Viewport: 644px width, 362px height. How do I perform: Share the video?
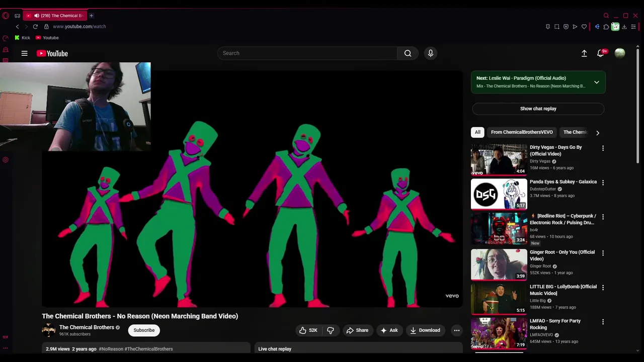(x=357, y=330)
